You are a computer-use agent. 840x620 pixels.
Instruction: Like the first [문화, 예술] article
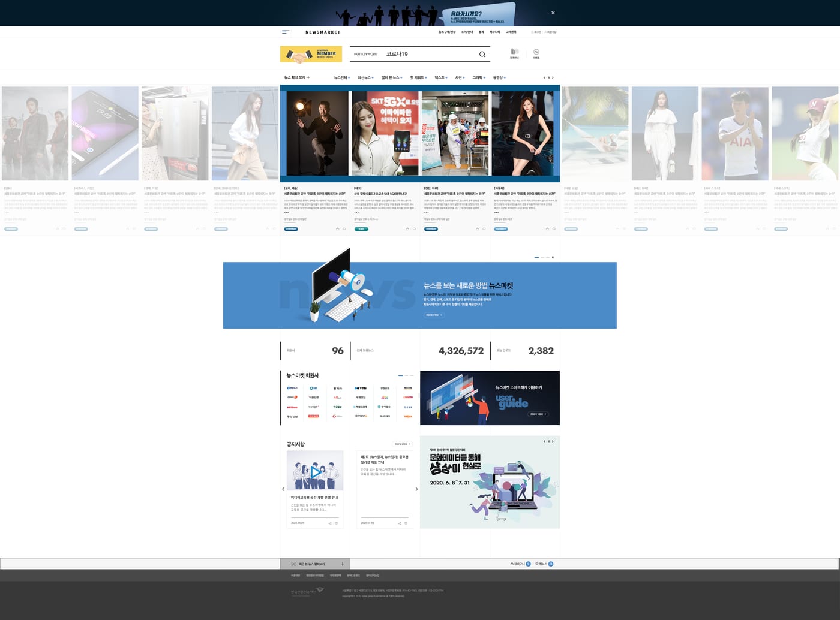point(344,229)
